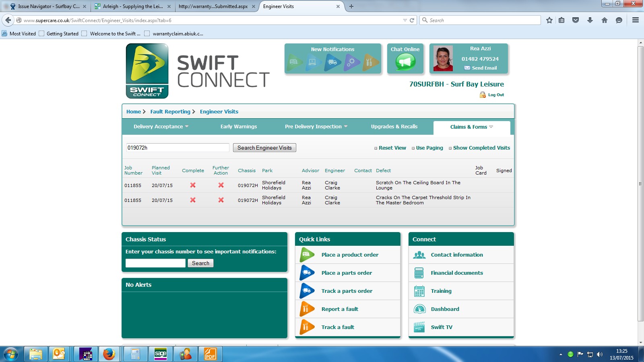Click the Pocket icon in Firefox toolbar
The width and height of the screenshot is (644, 362).
[x=576, y=20]
